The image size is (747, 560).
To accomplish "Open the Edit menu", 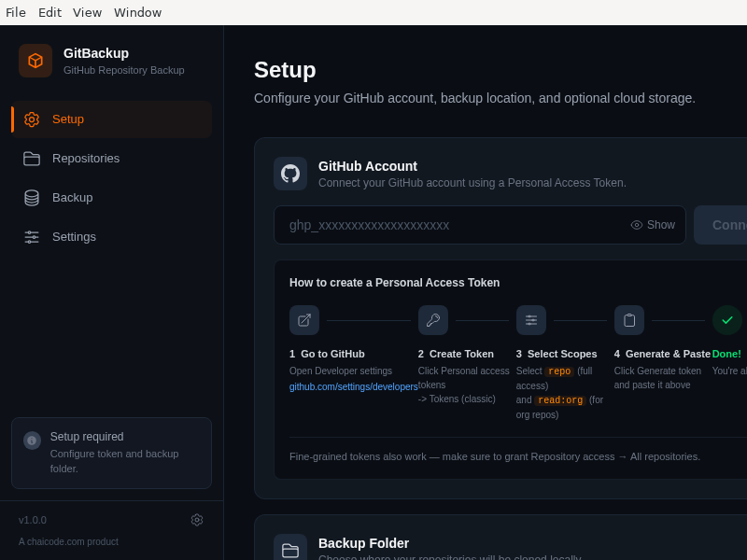I will pos(49,12).
